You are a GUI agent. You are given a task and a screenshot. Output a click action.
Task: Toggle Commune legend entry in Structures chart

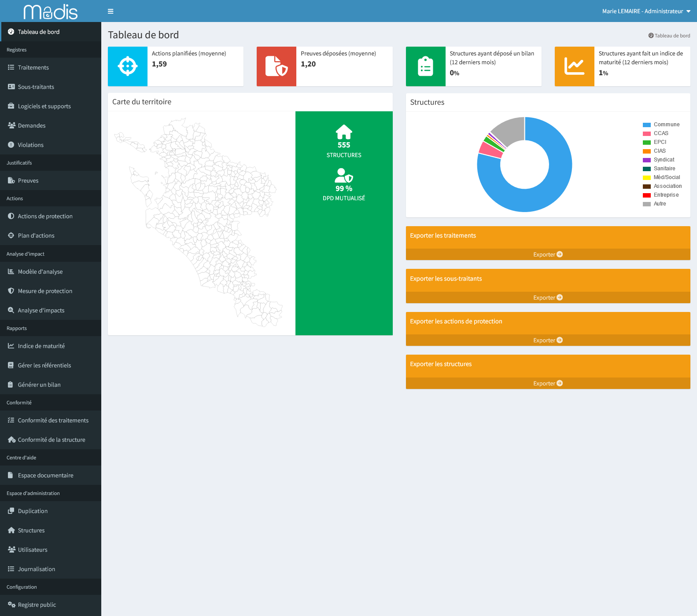coord(661,125)
